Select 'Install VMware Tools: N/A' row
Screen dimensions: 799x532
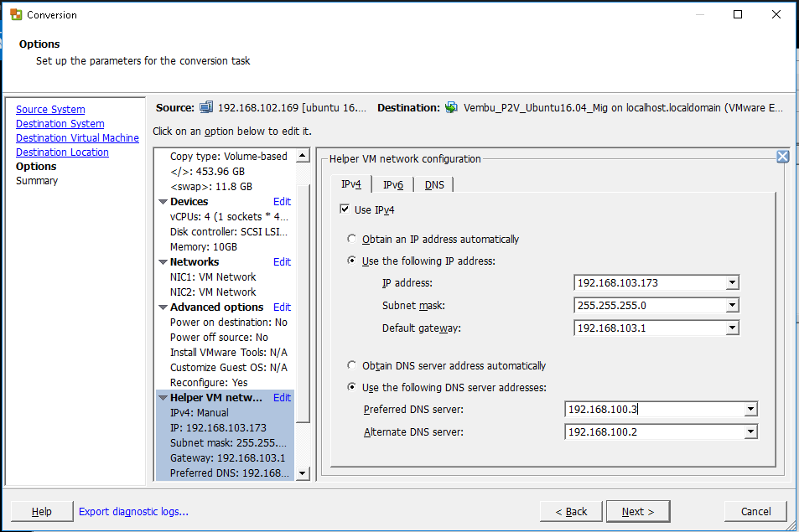coord(229,352)
